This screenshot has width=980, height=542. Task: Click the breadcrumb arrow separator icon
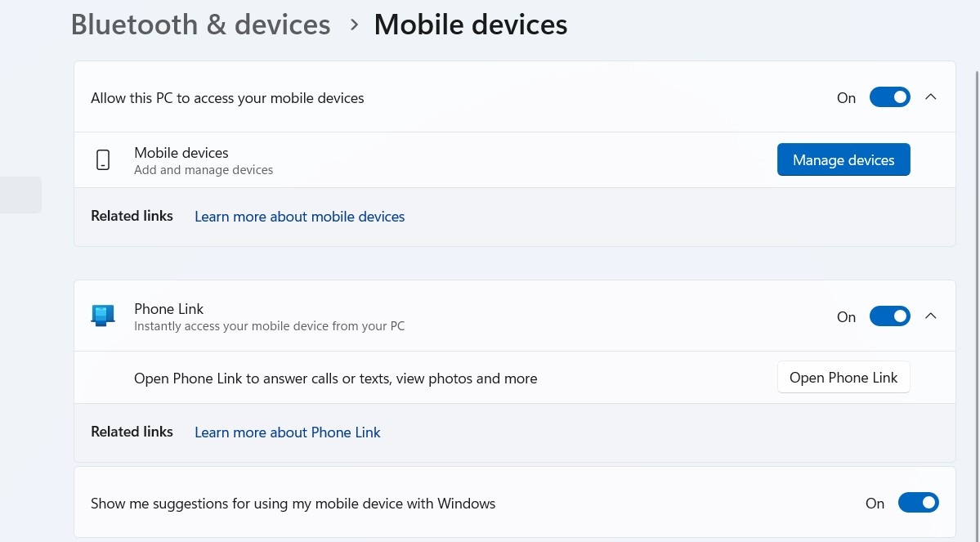click(x=354, y=25)
